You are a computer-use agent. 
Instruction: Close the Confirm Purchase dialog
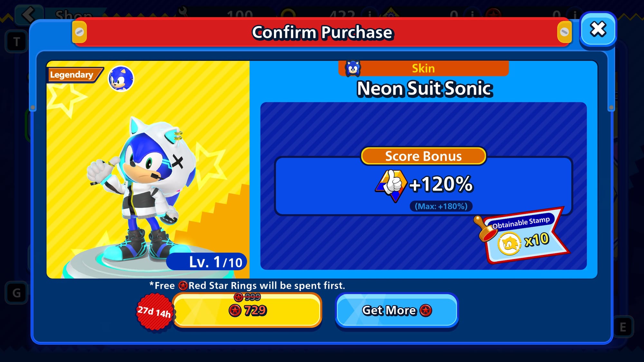[x=598, y=30]
